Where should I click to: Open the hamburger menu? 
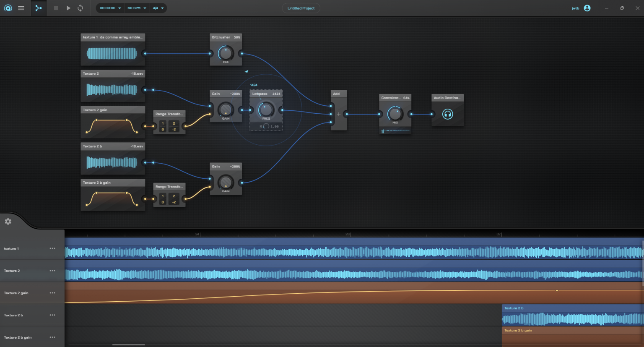[x=21, y=8]
